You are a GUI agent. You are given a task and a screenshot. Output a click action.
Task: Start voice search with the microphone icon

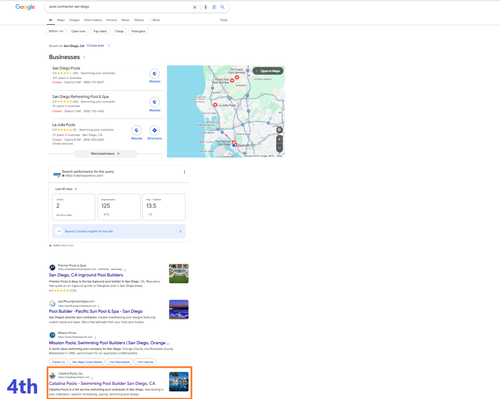206,7
